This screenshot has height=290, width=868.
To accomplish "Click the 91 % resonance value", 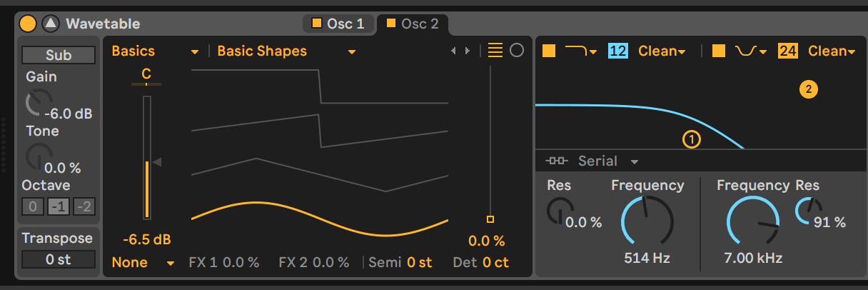I will click(829, 223).
